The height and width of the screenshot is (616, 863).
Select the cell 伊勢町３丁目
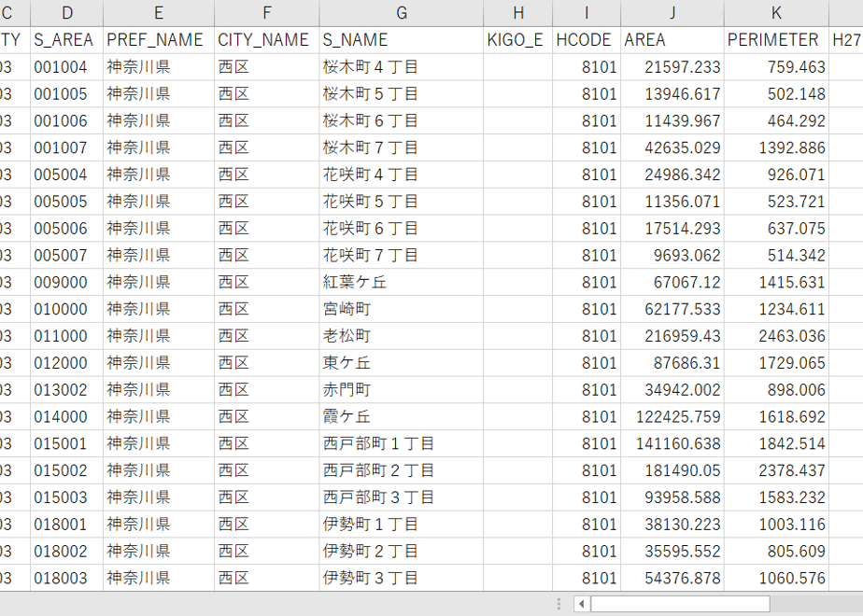coord(402,578)
